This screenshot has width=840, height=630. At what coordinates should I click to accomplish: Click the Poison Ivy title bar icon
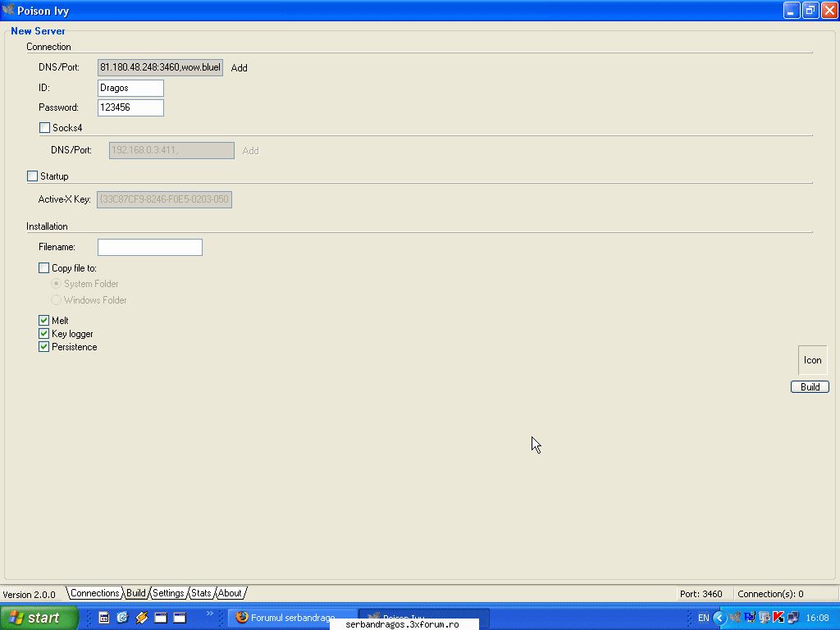click(x=8, y=10)
